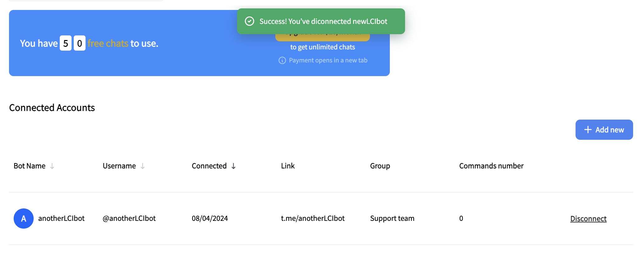Image resolution: width=644 pixels, height=269 pixels.
Task: Disconnect the anotherLCIbot account
Action: pyautogui.click(x=588, y=219)
